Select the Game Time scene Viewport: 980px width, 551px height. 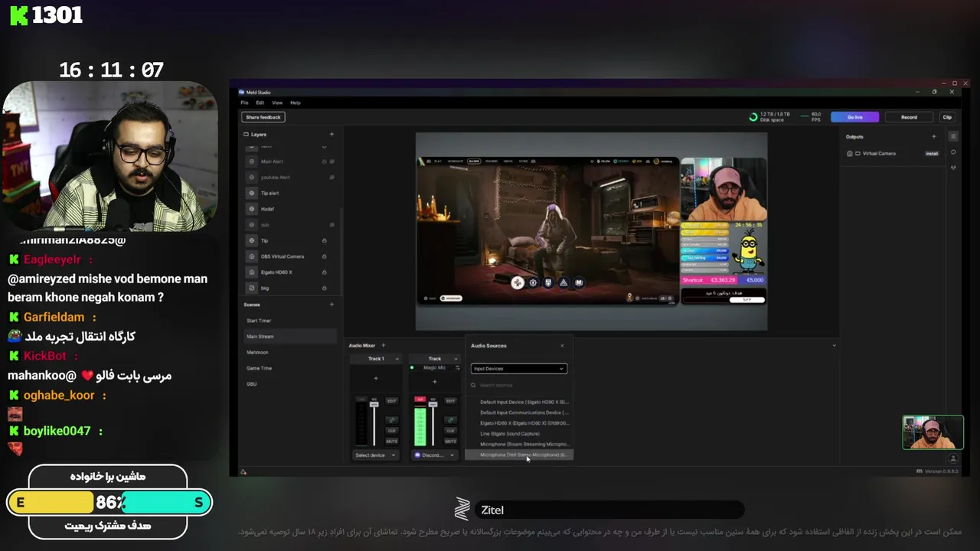pos(289,368)
